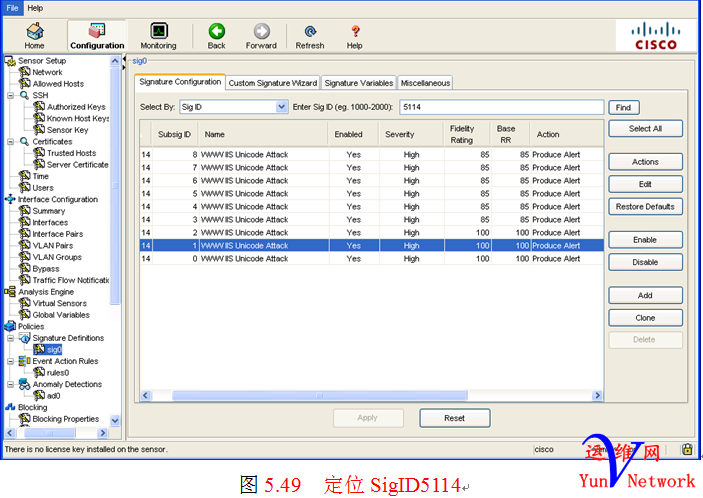The width and height of the screenshot is (703, 498).
Task: Click the Event Action Rules icon
Action: tap(24, 361)
